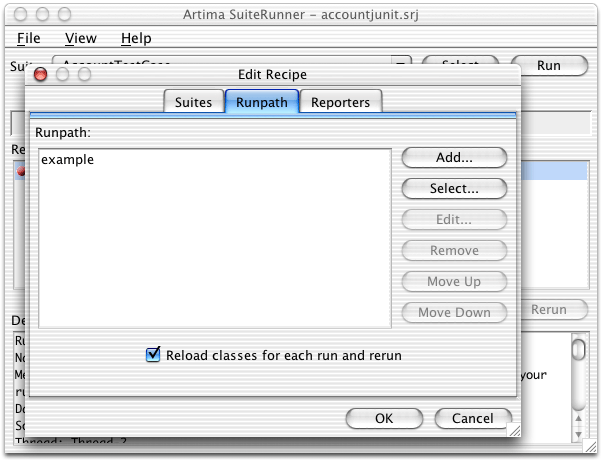
Task: Toggle Reload classes for each run checkbox
Action: [x=153, y=354]
